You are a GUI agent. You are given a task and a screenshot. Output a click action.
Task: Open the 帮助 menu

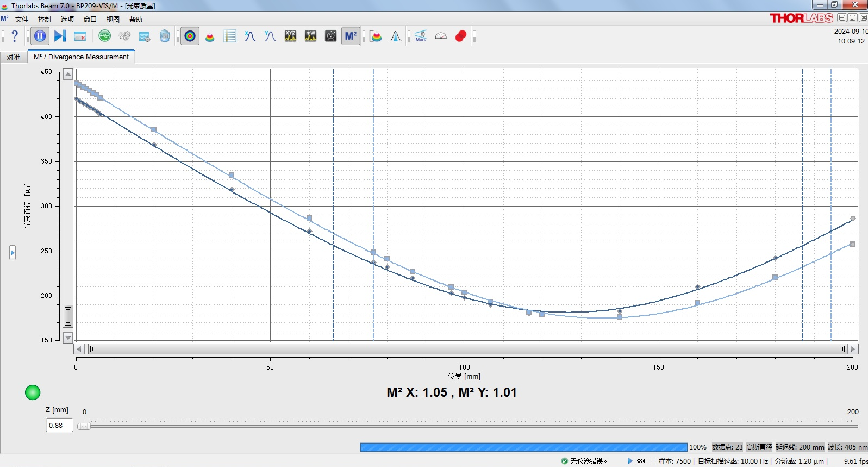[x=136, y=20]
